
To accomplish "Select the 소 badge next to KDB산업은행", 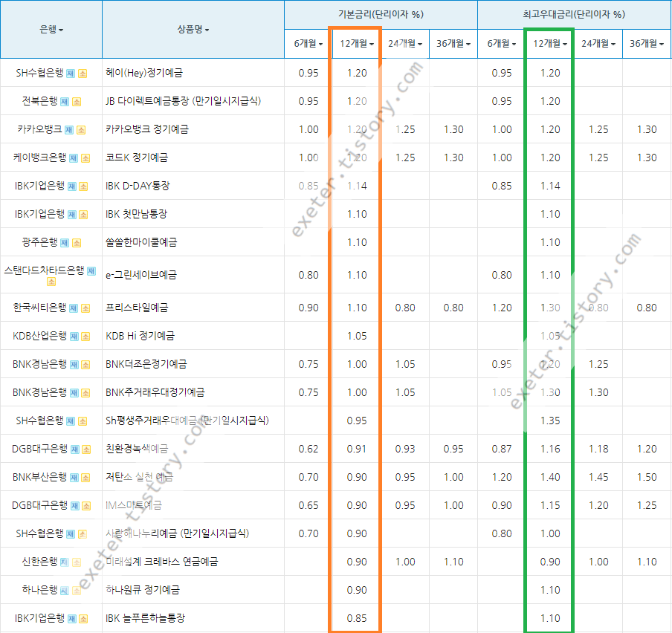I will pos(85,337).
